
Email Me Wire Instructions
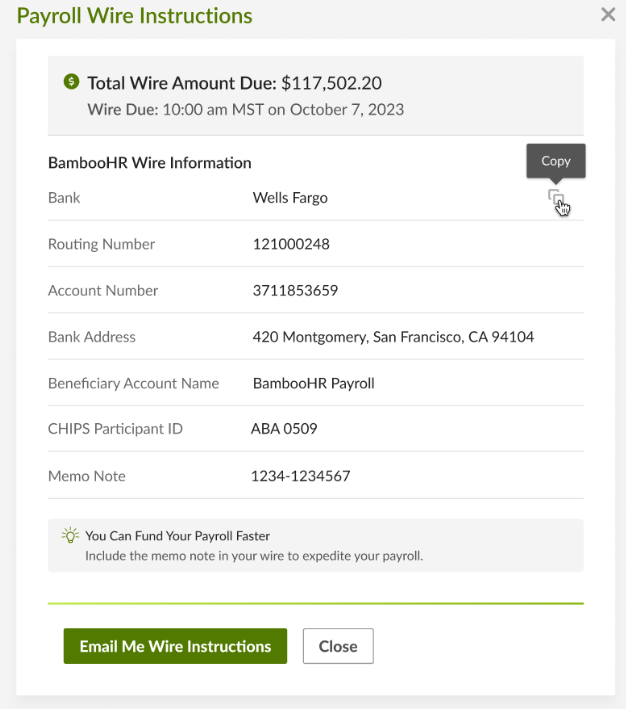(175, 646)
